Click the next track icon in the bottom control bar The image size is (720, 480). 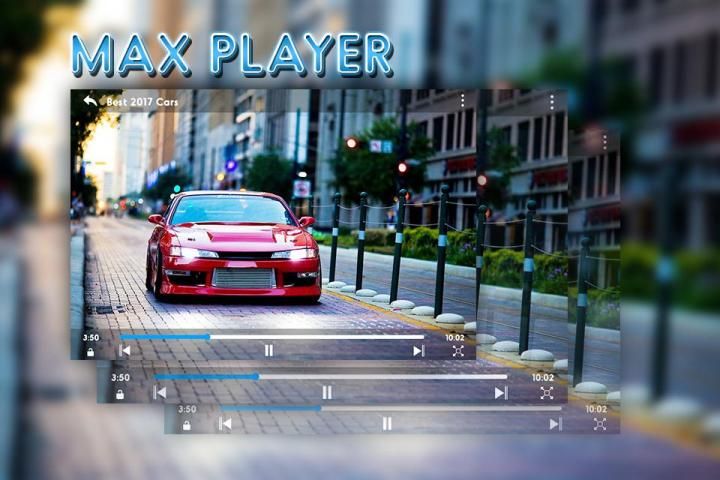(x=555, y=424)
